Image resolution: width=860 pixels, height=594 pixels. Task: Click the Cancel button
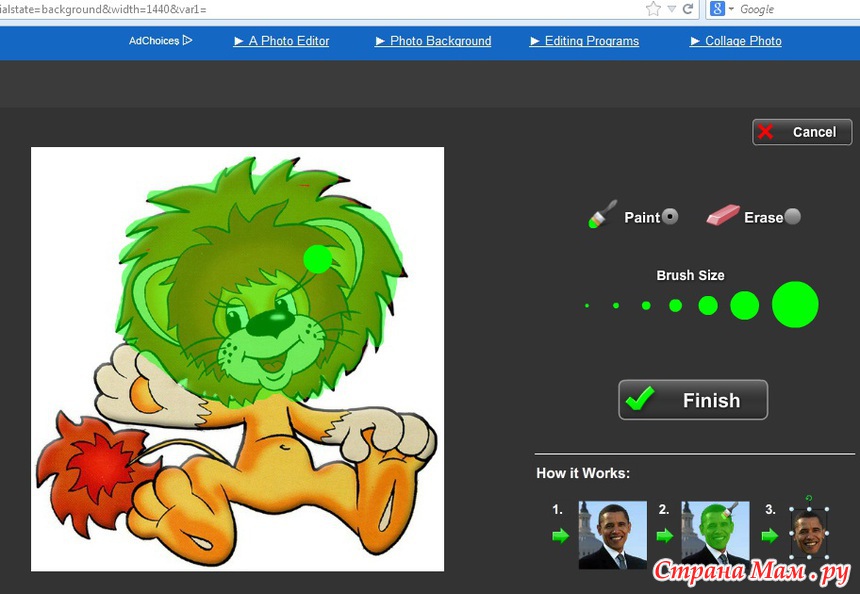tap(802, 132)
